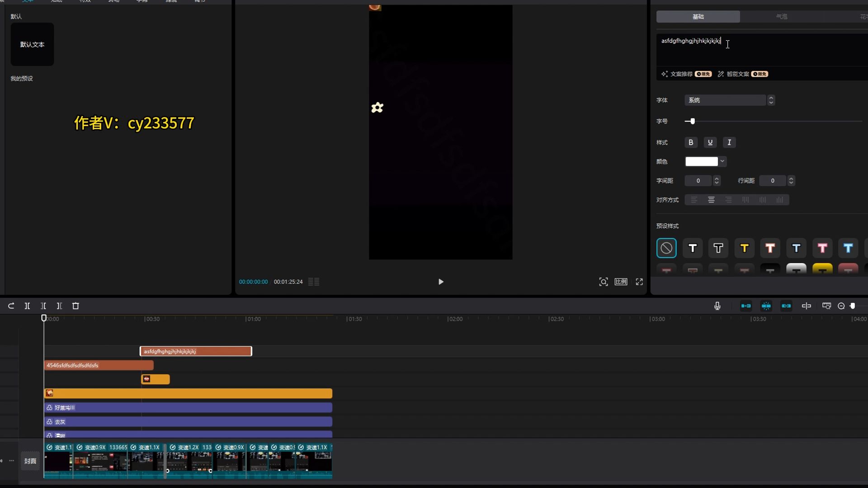Toggle auto-snap on the timeline
The width and height of the screenshot is (868, 488).
pyautogui.click(x=766, y=306)
